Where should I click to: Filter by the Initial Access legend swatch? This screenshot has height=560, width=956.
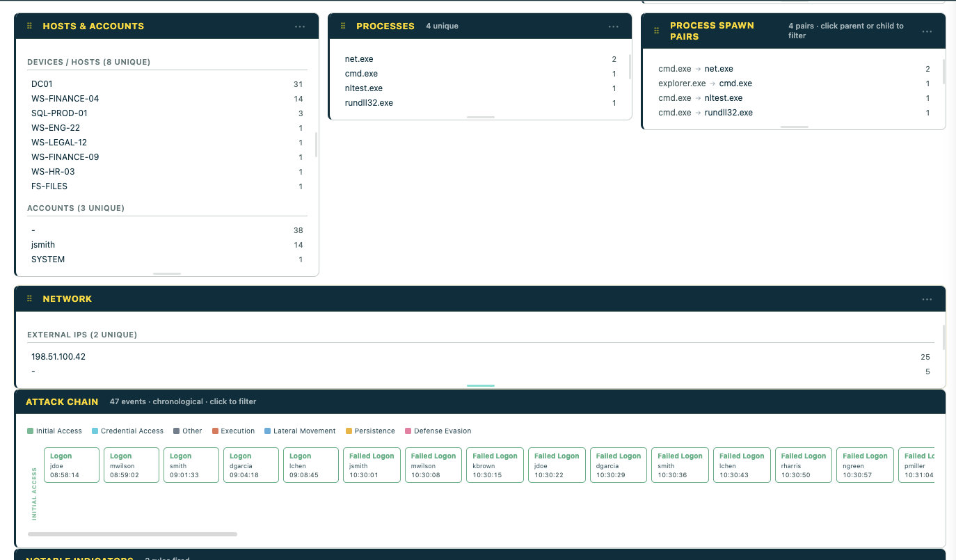click(31, 431)
